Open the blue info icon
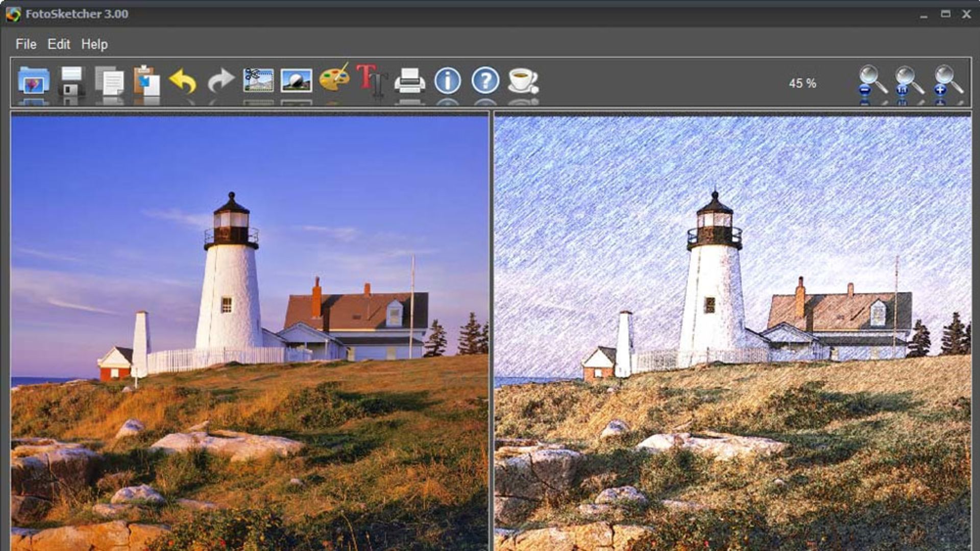The width and height of the screenshot is (980, 551). (448, 81)
